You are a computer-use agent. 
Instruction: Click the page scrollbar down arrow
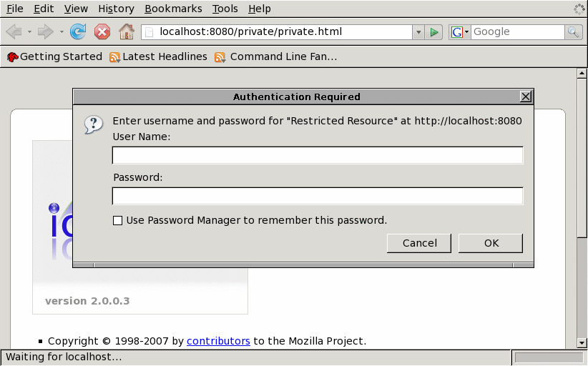tap(582, 342)
